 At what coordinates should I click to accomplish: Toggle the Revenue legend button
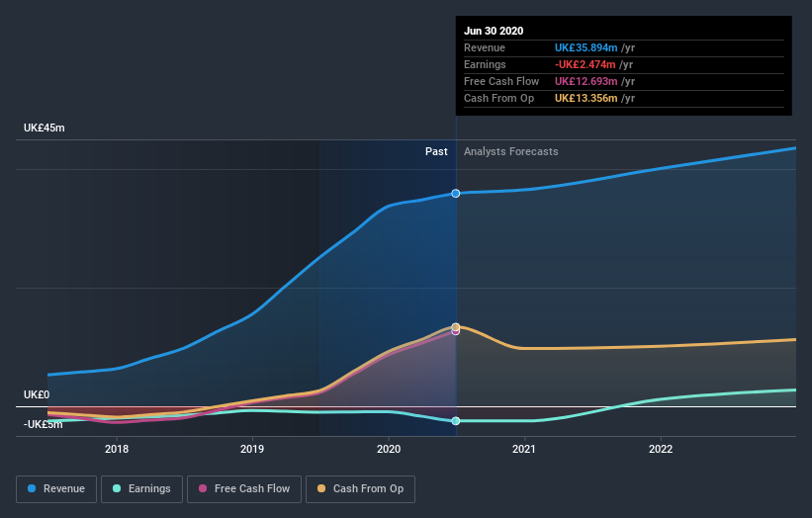[x=56, y=489]
